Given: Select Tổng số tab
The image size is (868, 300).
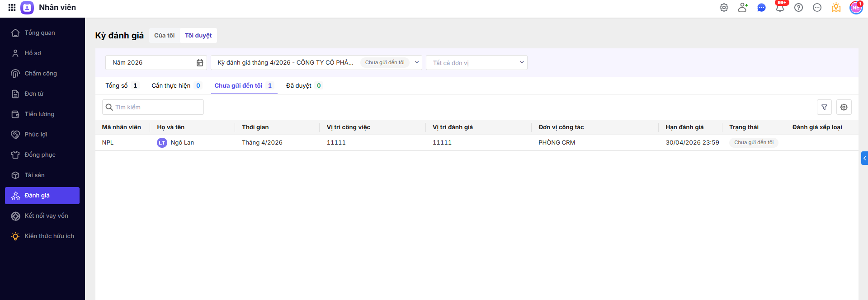Looking at the screenshot, I should pyautogui.click(x=121, y=85).
